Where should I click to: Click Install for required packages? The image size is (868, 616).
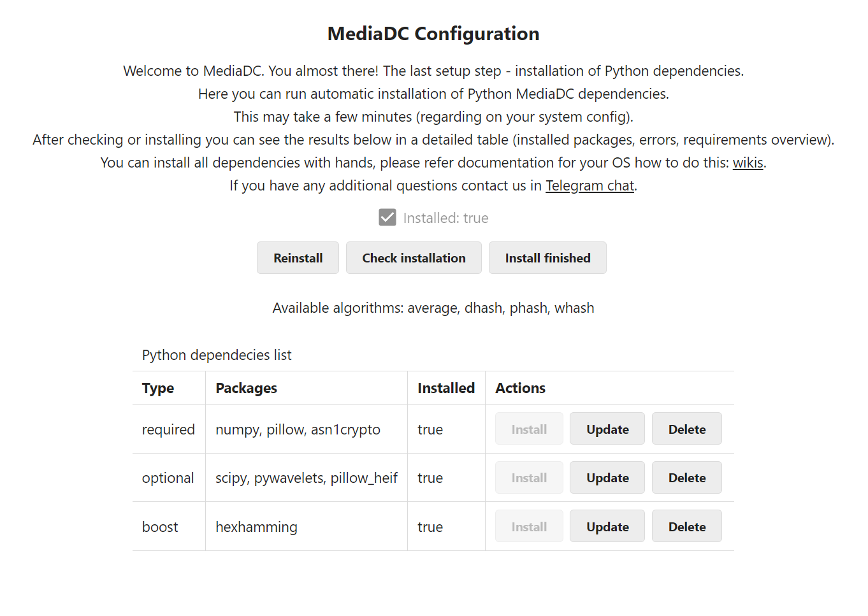pyautogui.click(x=529, y=429)
